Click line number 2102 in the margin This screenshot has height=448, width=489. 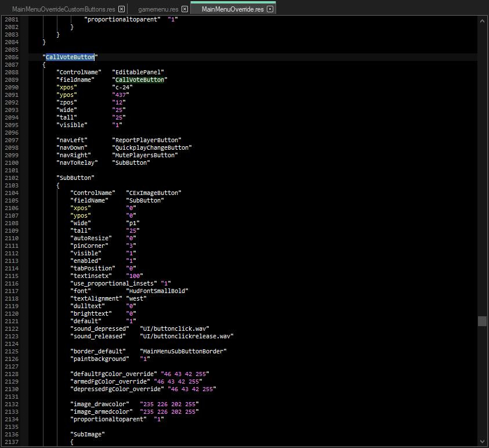tap(11, 178)
